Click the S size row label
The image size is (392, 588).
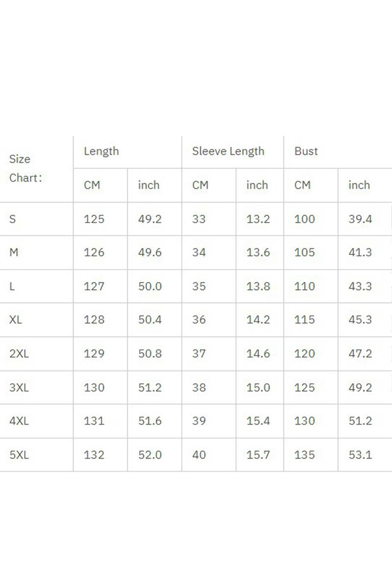tap(13, 219)
